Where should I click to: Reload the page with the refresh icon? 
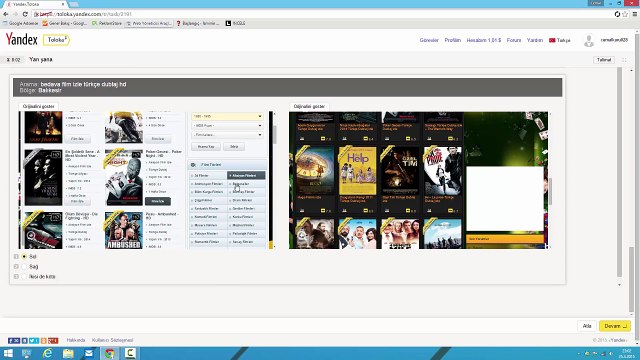coord(25,14)
